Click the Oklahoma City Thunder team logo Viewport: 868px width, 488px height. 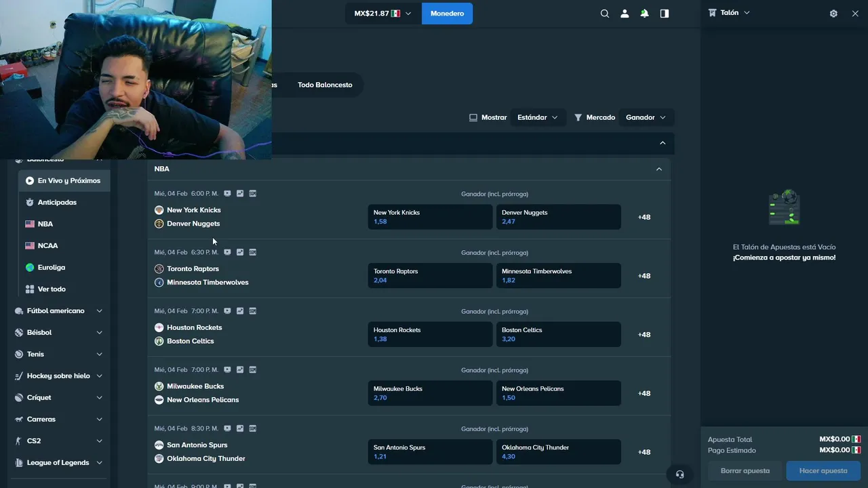(x=159, y=459)
